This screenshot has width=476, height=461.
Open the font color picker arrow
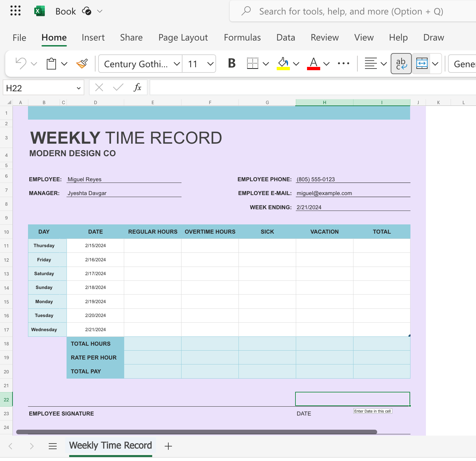pos(326,64)
